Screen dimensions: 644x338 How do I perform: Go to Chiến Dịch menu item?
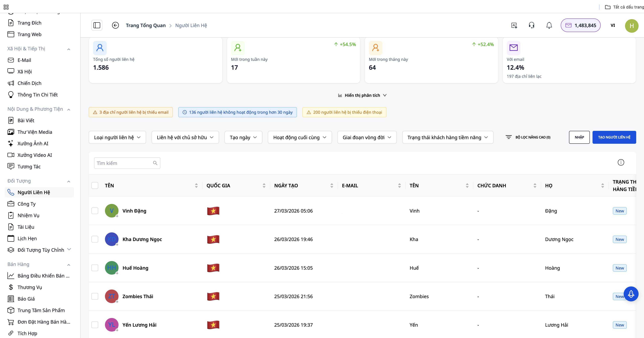(29, 83)
